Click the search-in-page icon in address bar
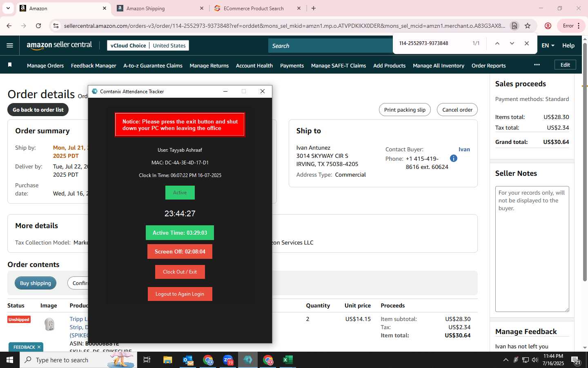Image resolution: width=588 pixels, height=368 pixels. coord(514,26)
